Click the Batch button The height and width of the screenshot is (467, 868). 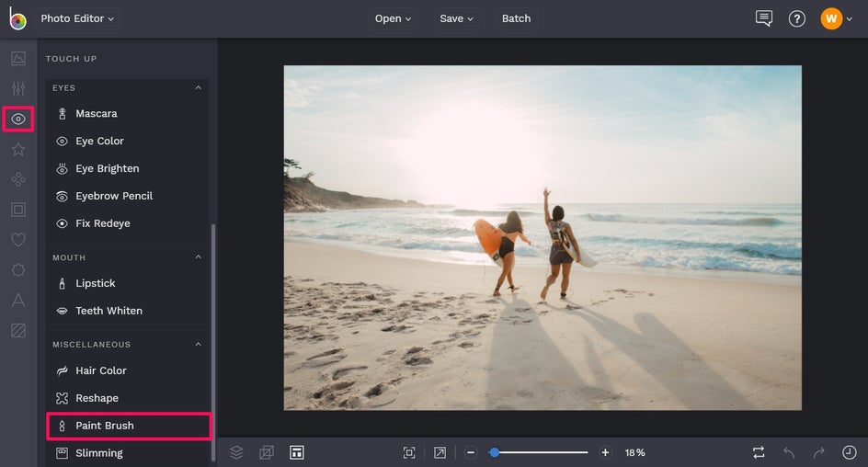click(516, 18)
